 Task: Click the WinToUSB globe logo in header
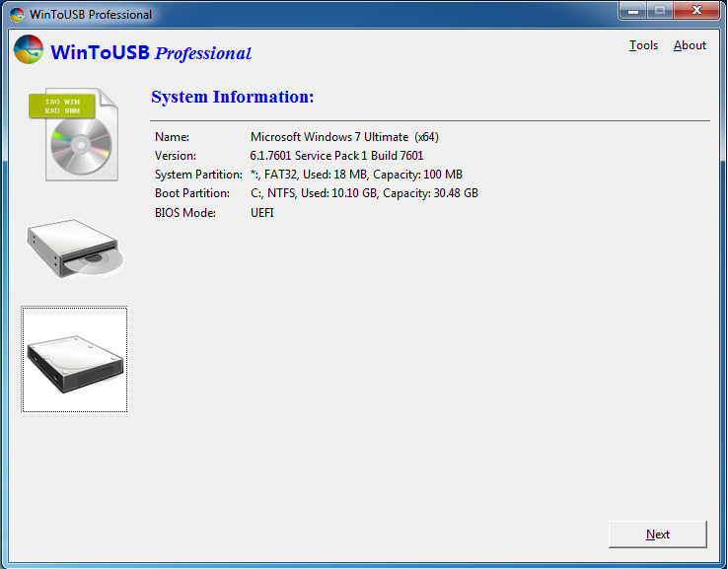click(29, 49)
